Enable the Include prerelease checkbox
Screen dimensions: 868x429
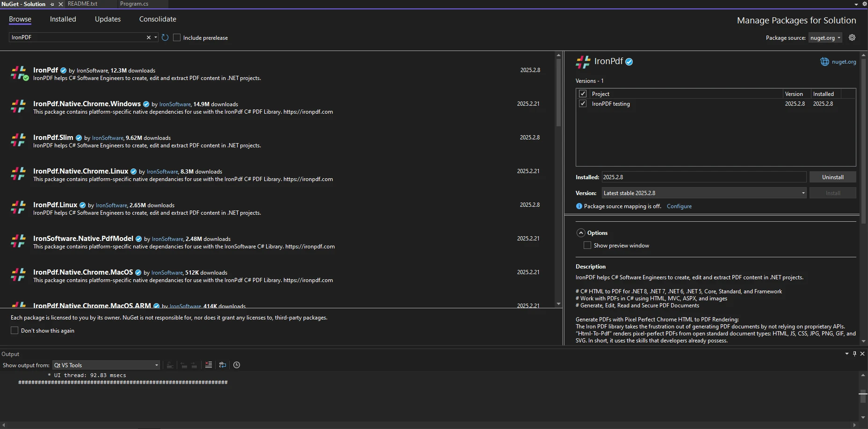click(177, 37)
